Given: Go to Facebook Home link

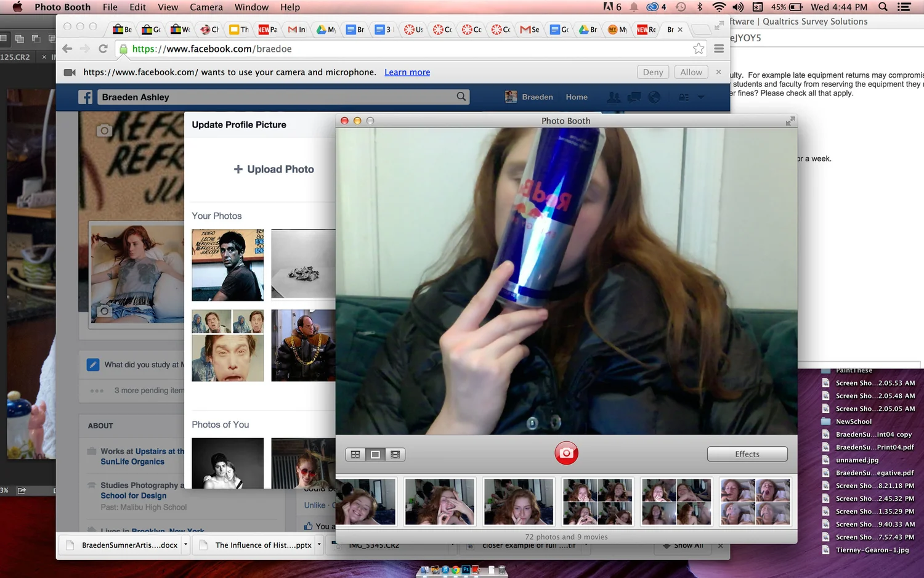Looking at the screenshot, I should (x=577, y=97).
